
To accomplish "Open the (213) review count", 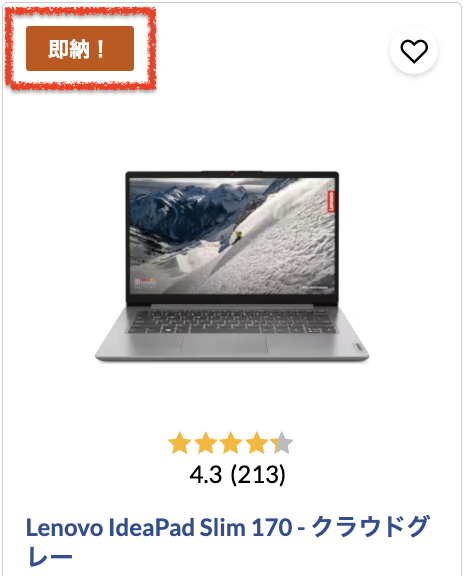I will click(x=258, y=475).
